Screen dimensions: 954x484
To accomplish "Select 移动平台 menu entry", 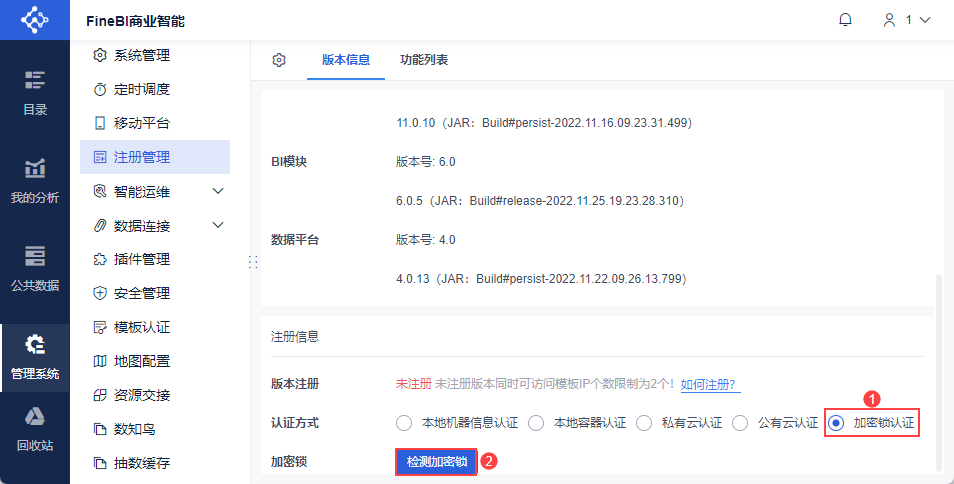I will pyautogui.click(x=155, y=123).
